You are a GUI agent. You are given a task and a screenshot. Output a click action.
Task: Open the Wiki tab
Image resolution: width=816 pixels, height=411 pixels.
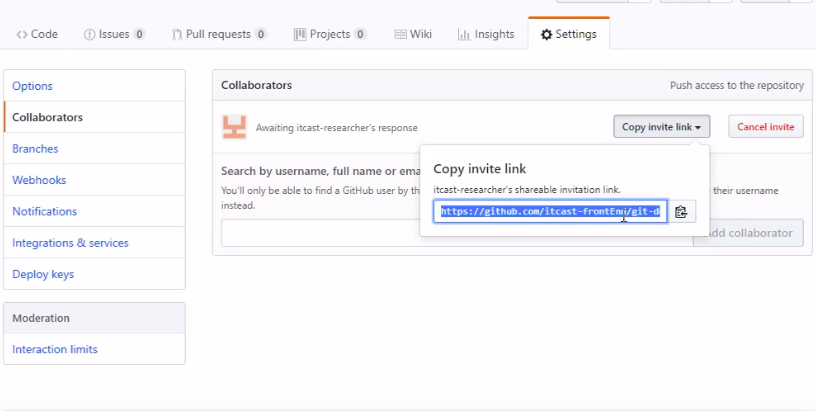[x=413, y=34]
